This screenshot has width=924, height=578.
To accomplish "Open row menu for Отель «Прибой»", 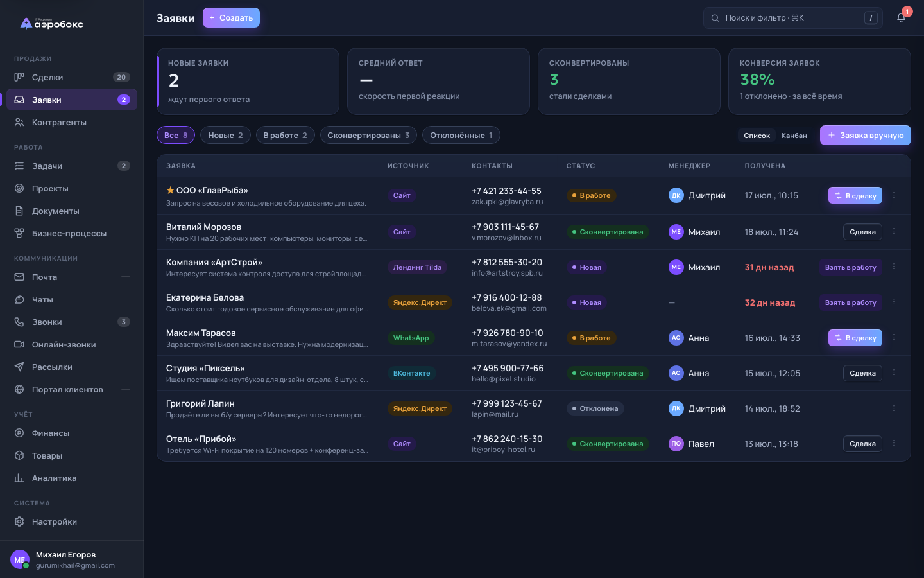I will coord(894,443).
